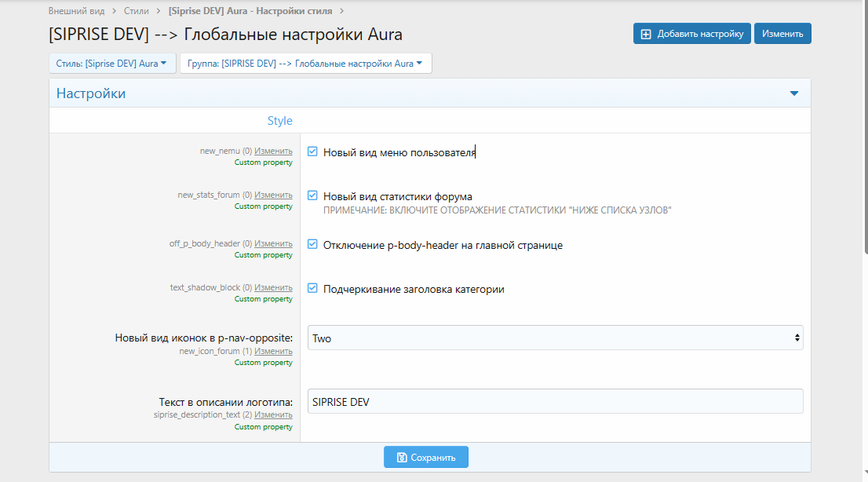Open the Стили breadcrumb link

(137, 11)
